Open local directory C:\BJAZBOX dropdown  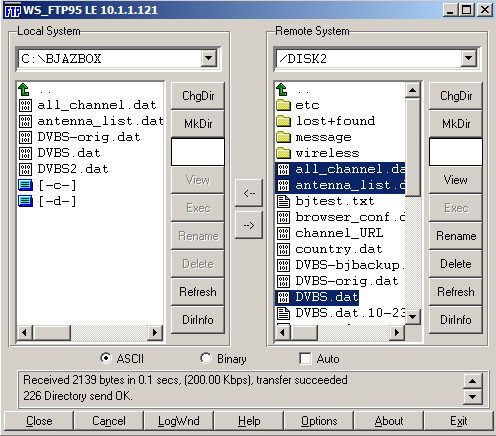pyautogui.click(x=209, y=58)
